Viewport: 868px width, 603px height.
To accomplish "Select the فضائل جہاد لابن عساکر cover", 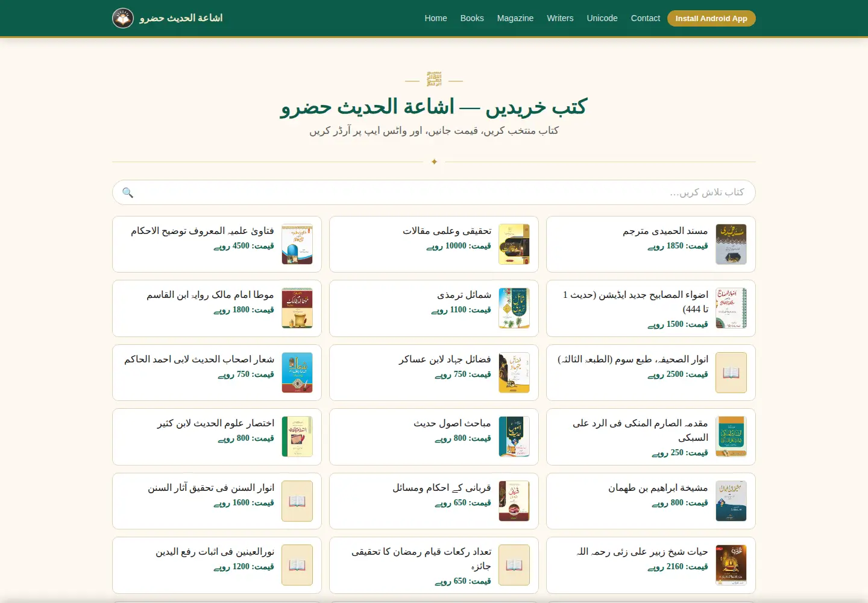I will [514, 373].
